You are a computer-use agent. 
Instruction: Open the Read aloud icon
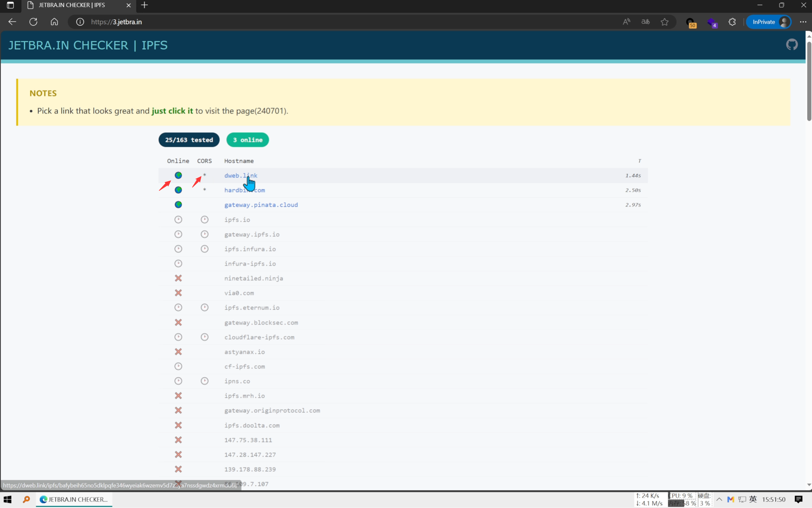click(x=626, y=22)
